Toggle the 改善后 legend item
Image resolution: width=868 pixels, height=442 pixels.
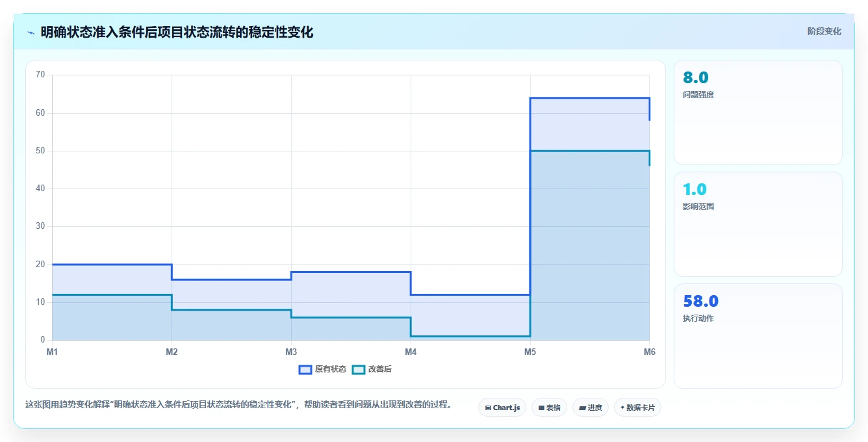tap(372, 369)
